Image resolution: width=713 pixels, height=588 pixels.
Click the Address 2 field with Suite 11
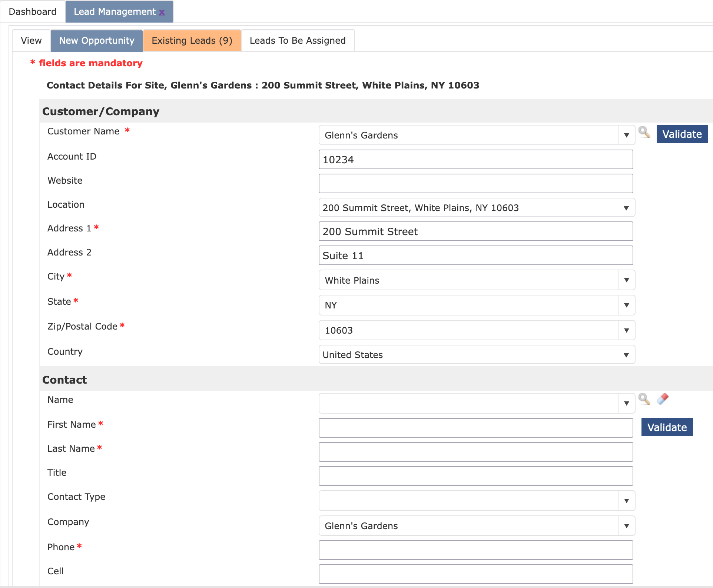coord(476,255)
